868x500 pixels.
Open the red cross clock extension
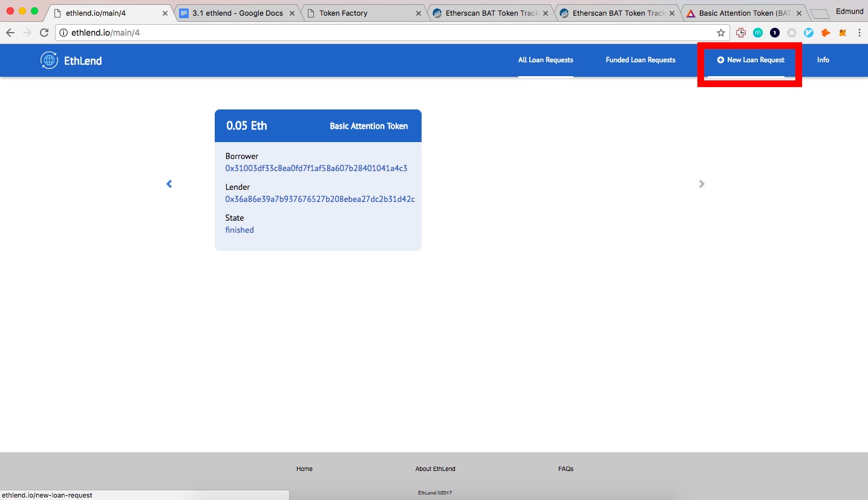[741, 33]
